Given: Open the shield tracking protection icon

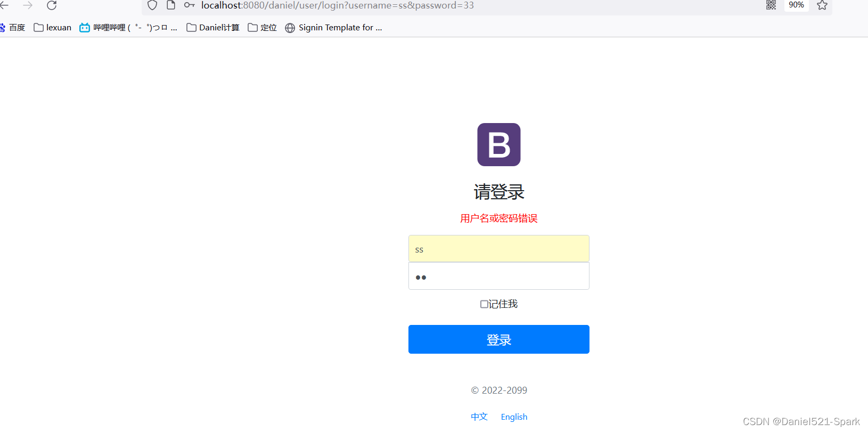Looking at the screenshot, I should [152, 5].
